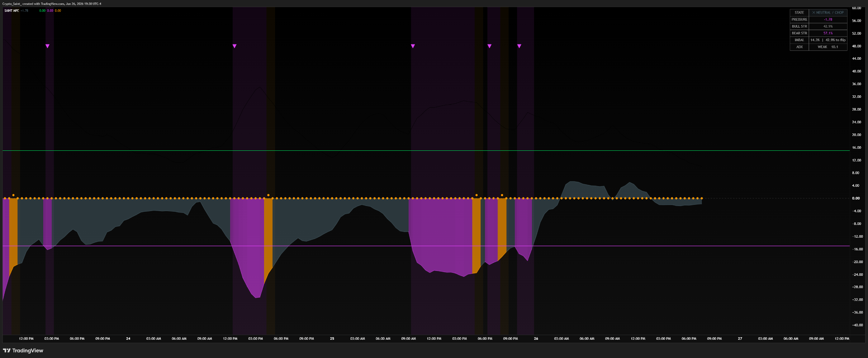
Task: Click the 25 date label on time axis
Action: [332, 339]
